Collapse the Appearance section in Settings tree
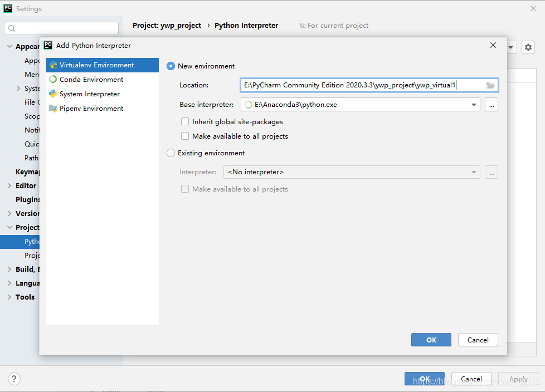Image resolution: width=545 pixels, height=392 pixels. [x=9, y=46]
